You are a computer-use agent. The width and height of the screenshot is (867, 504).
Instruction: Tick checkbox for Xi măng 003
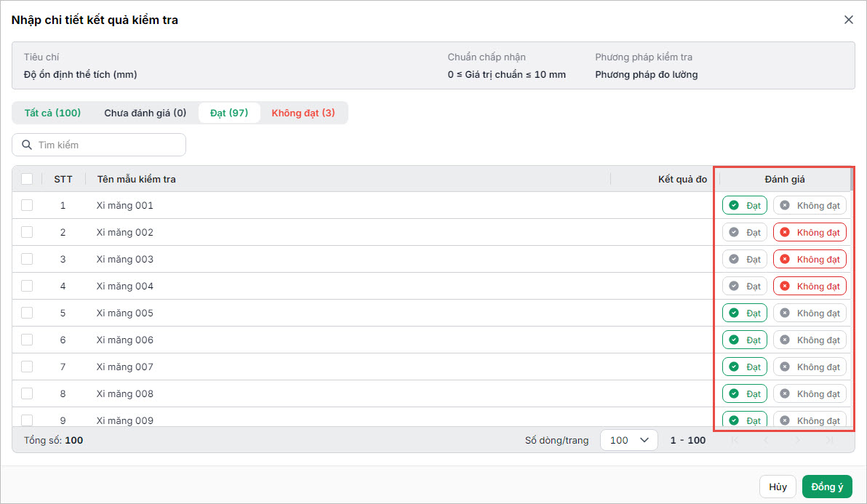tap(26, 259)
